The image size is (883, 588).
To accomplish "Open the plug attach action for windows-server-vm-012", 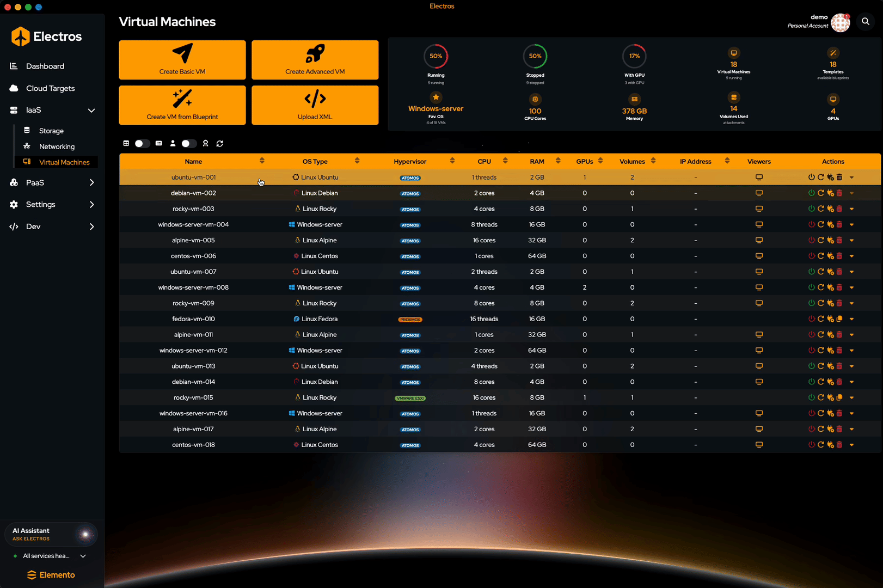I will (830, 351).
